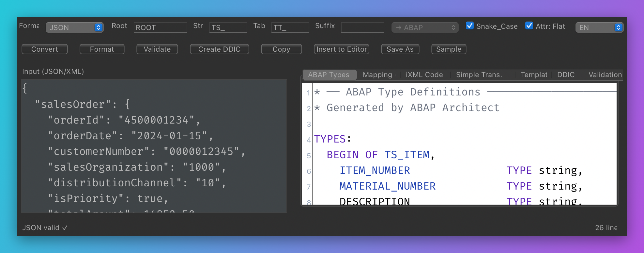Focus the empty Suffix input field
The width and height of the screenshot is (644, 253).
point(362,27)
